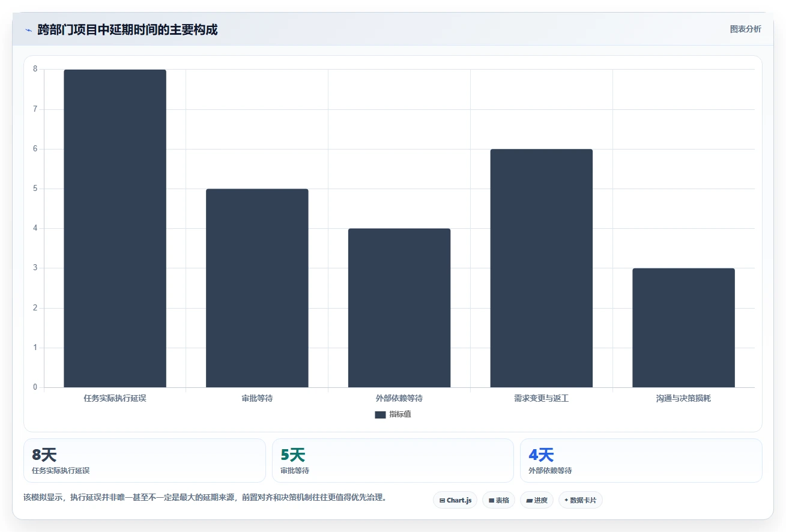The height and width of the screenshot is (532, 786).
Task: Click the 任务实际执行延误 caption under 8天
Action: pos(61,471)
